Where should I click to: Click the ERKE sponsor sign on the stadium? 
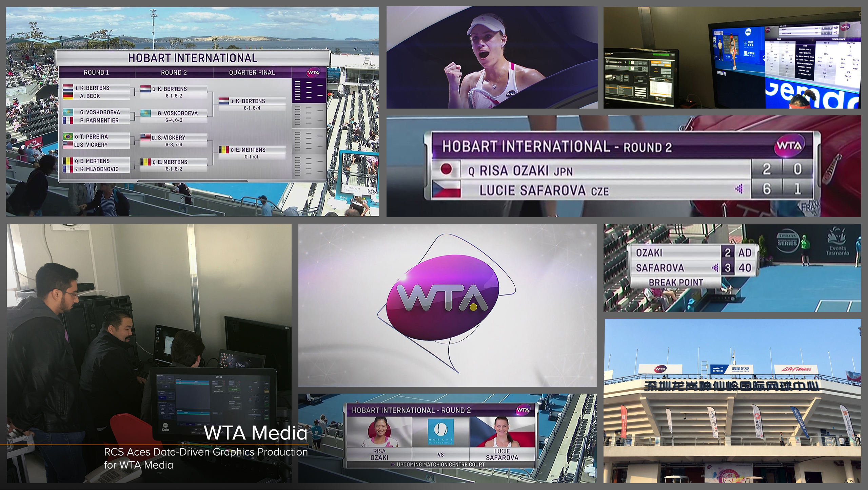click(732, 369)
